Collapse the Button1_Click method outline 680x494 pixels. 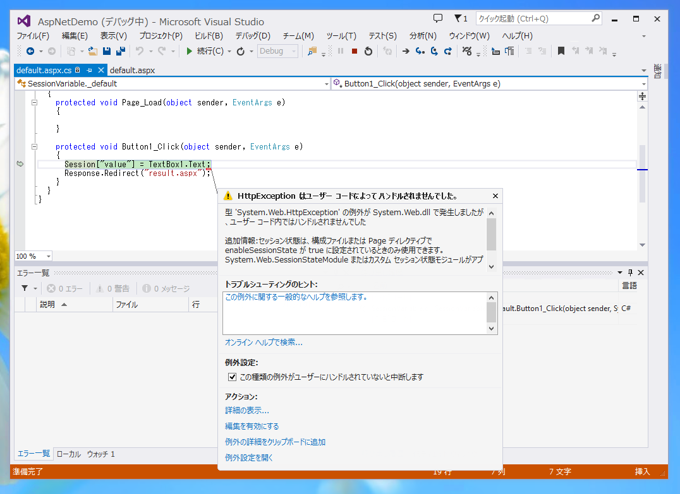point(34,147)
